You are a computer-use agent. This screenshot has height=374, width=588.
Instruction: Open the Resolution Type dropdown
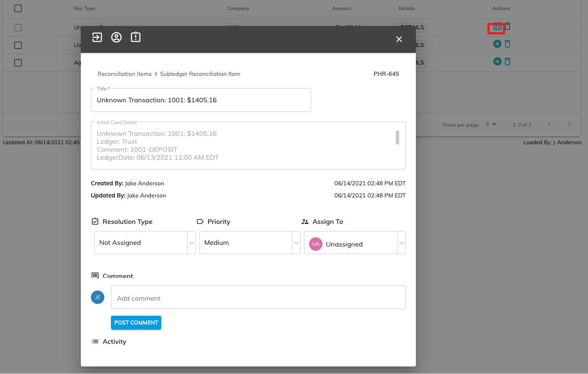145,243
